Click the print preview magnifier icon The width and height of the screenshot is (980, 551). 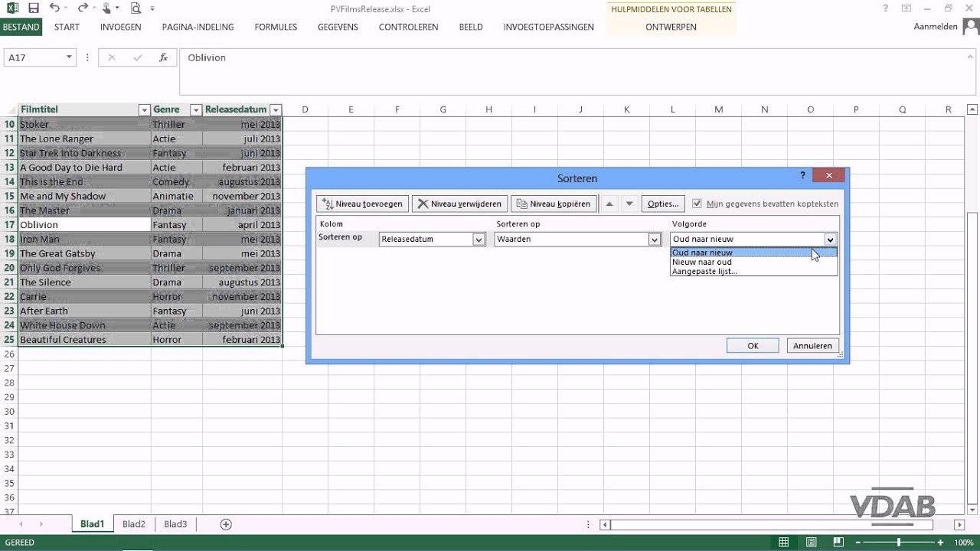tap(136, 8)
